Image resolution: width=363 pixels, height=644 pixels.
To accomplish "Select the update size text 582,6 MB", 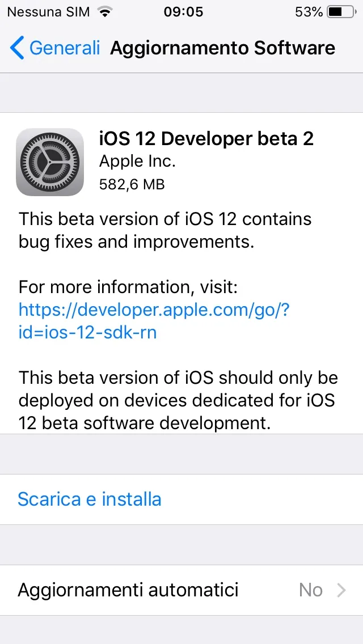I will (132, 184).
